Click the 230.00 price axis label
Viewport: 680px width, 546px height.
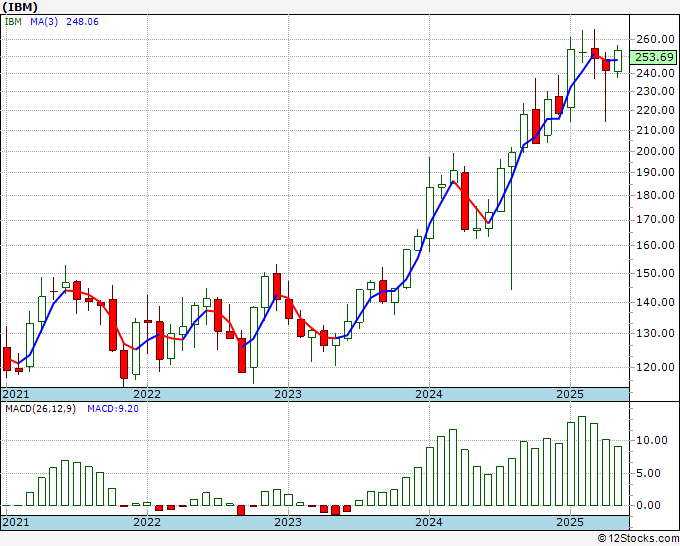click(655, 91)
